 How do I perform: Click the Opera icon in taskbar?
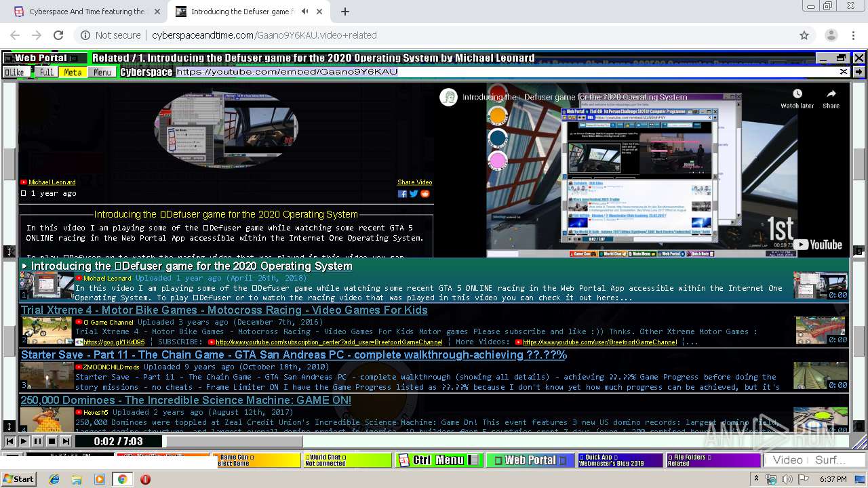click(145, 479)
